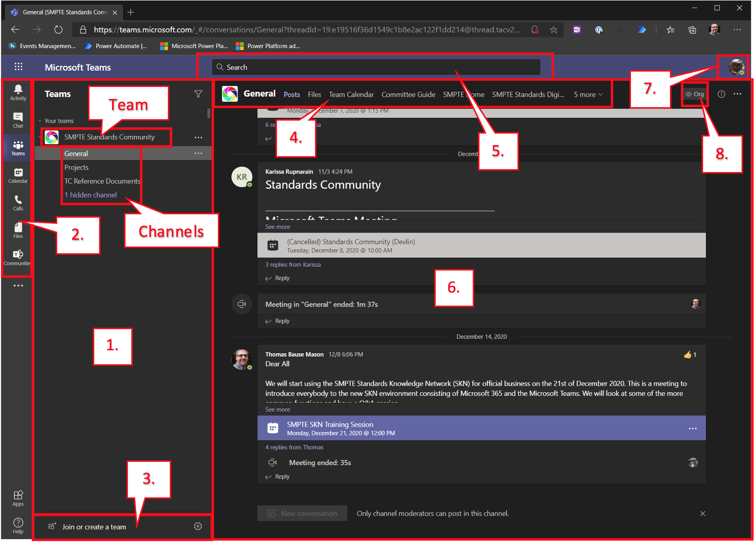Toggle the Org visibility eye button
This screenshot has height=543, width=756.
(x=694, y=94)
